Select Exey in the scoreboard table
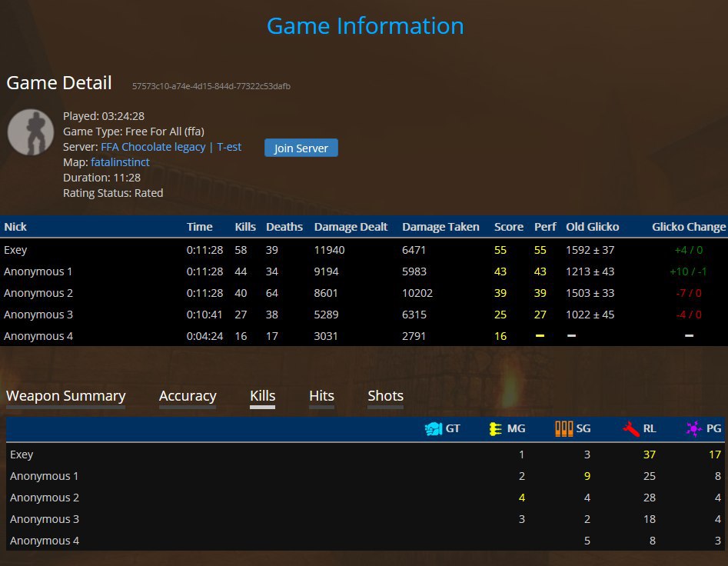The height and width of the screenshot is (566, 728). 15,250
